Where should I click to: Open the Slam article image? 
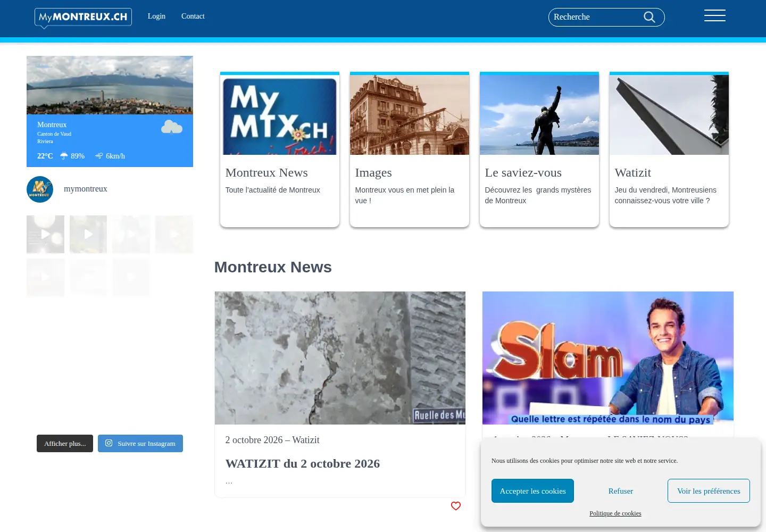[608, 358]
